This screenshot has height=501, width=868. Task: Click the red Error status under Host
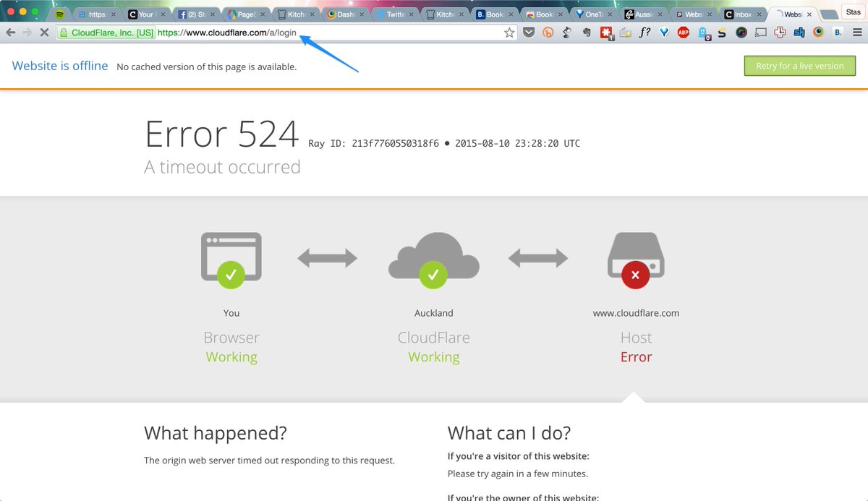point(637,357)
